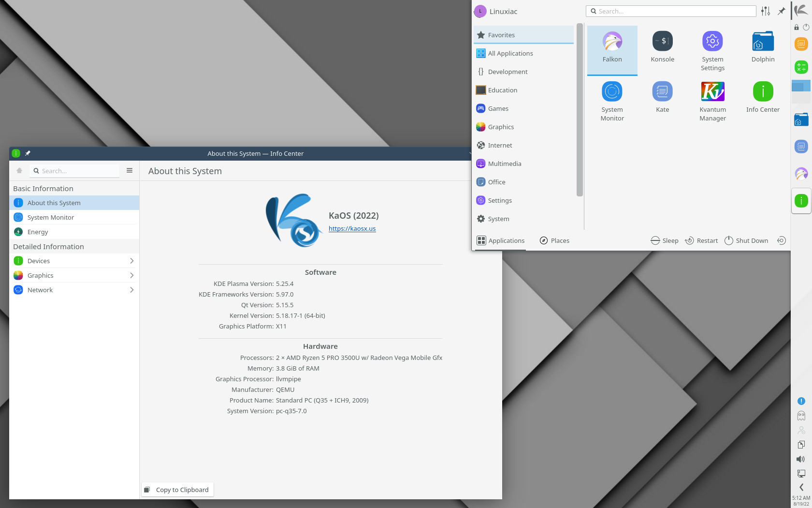Open the Development category
Screen dimensions: 812x508
[523, 72]
